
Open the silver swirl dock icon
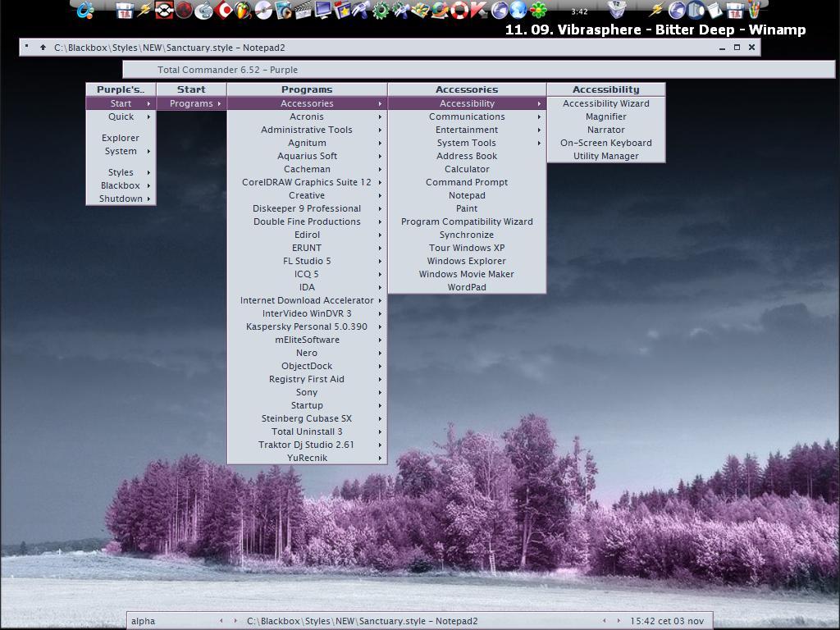[x=203, y=10]
